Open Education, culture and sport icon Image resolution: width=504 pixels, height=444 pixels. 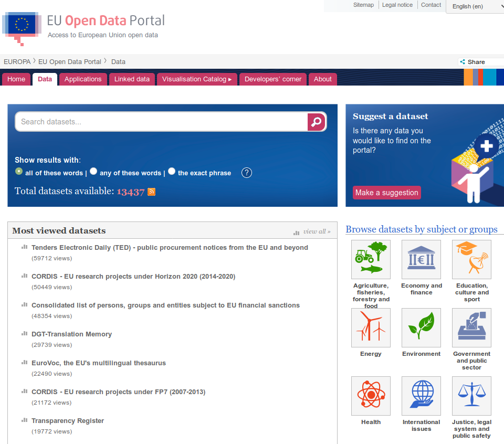tap(471, 259)
